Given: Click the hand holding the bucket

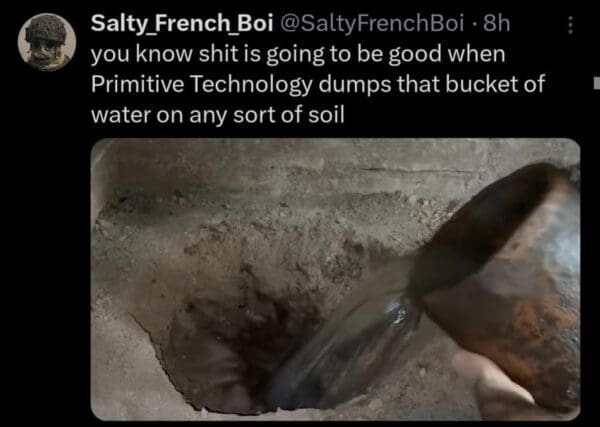Looking at the screenshot, I should point(497,386).
